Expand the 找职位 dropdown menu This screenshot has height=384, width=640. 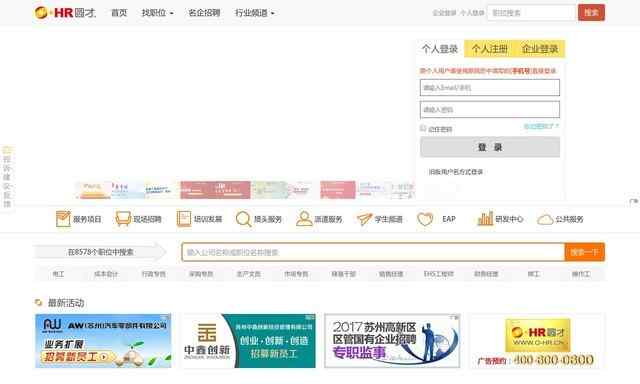point(157,13)
